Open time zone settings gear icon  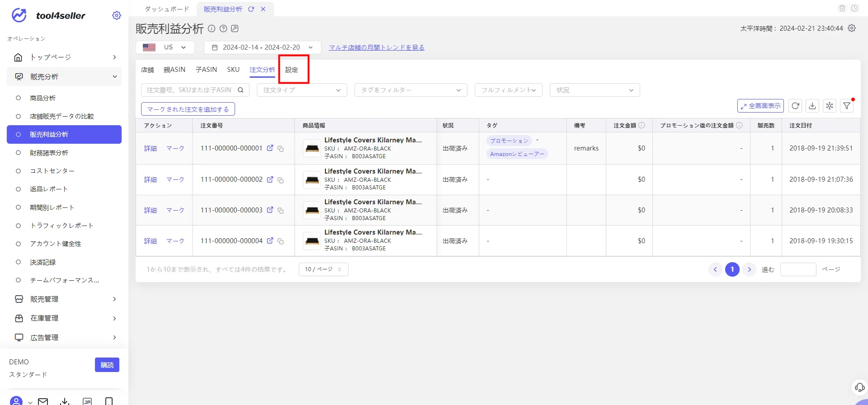tap(852, 28)
